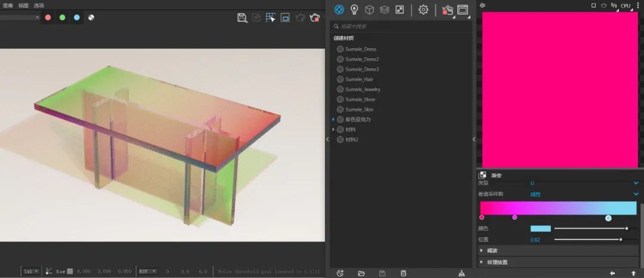Open render Settings gear icon
The height and width of the screenshot is (278, 644).
pyautogui.click(x=423, y=10)
